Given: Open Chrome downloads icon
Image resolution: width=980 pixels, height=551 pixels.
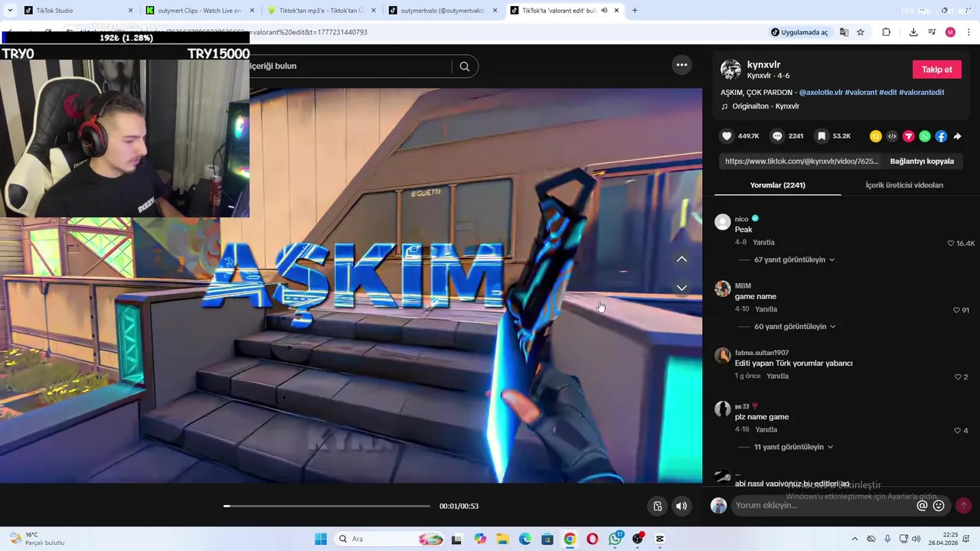Looking at the screenshot, I should (913, 32).
